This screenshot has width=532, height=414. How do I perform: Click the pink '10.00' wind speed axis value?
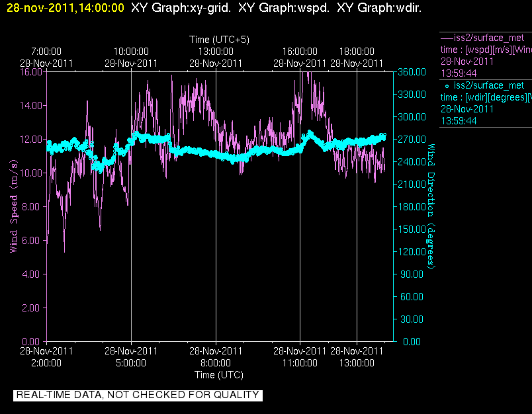tap(31, 173)
